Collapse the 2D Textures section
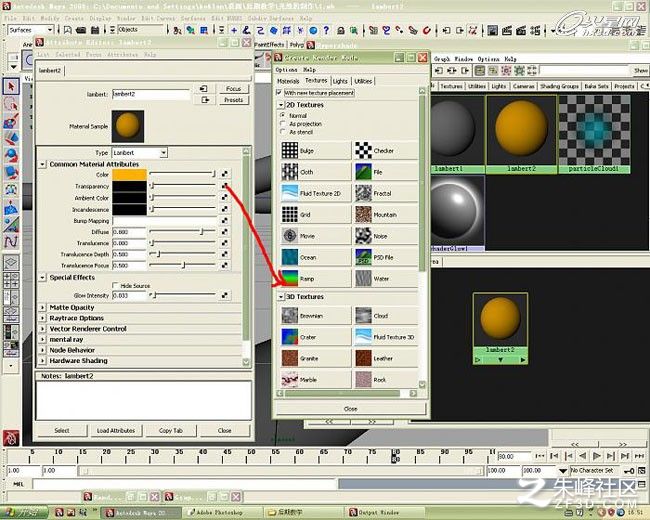Viewport: 650px width, 520px height. click(281, 105)
